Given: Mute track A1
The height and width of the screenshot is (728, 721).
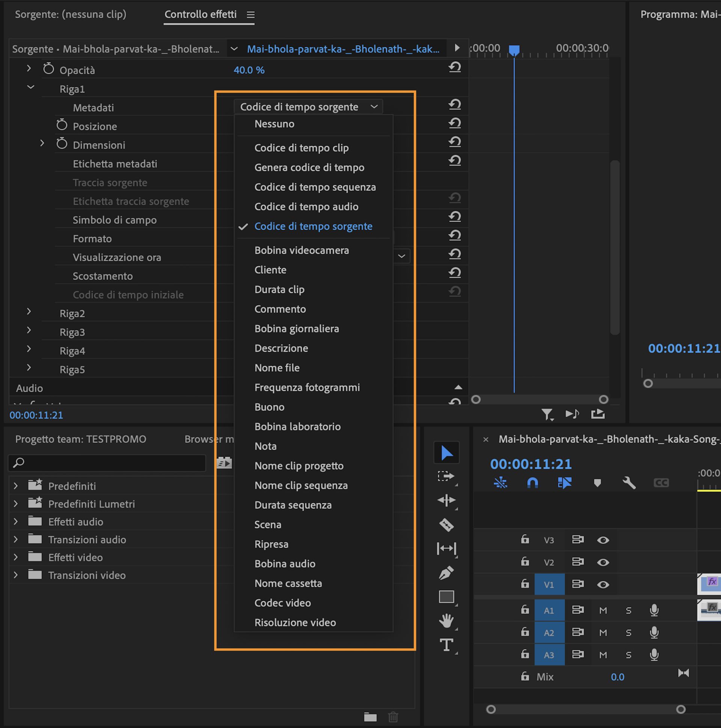Looking at the screenshot, I should click(x=603, y=610).
